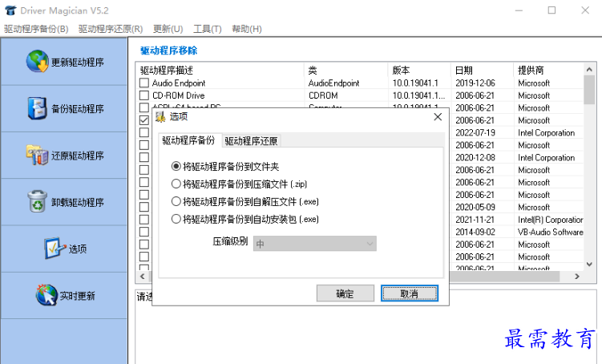Click the 2014-09-02 date cell
This screenshot has width=602, height=364.
pos(475,232)
